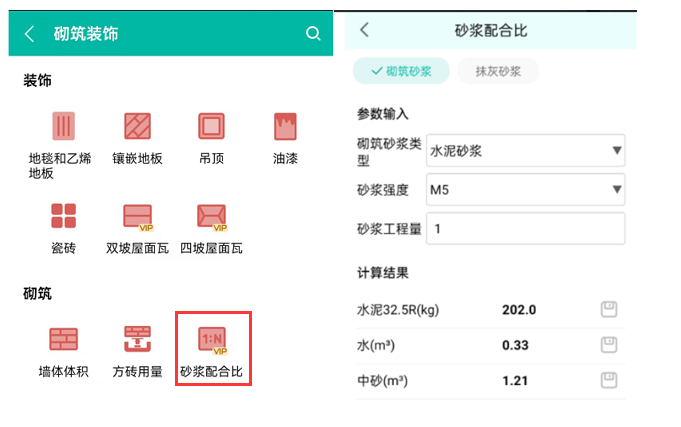The image size is (681, 427).
Task: Tap the 瓷砖 tile icon
Action: [x=64, y=216]
